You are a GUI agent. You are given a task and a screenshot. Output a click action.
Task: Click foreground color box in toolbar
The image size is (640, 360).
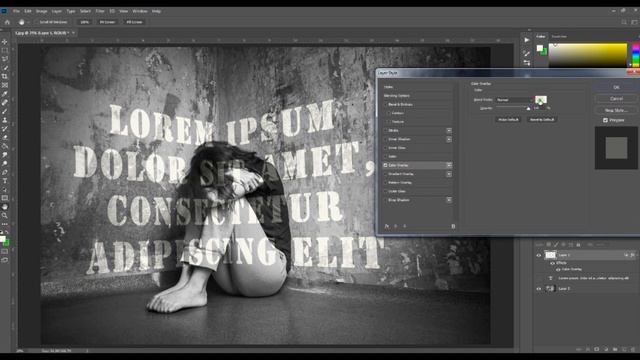click(2, 239)
